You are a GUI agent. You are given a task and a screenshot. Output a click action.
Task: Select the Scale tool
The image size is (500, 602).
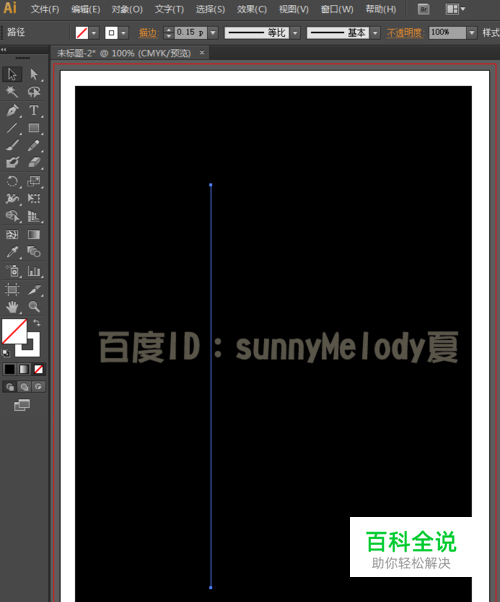point(34,181)
